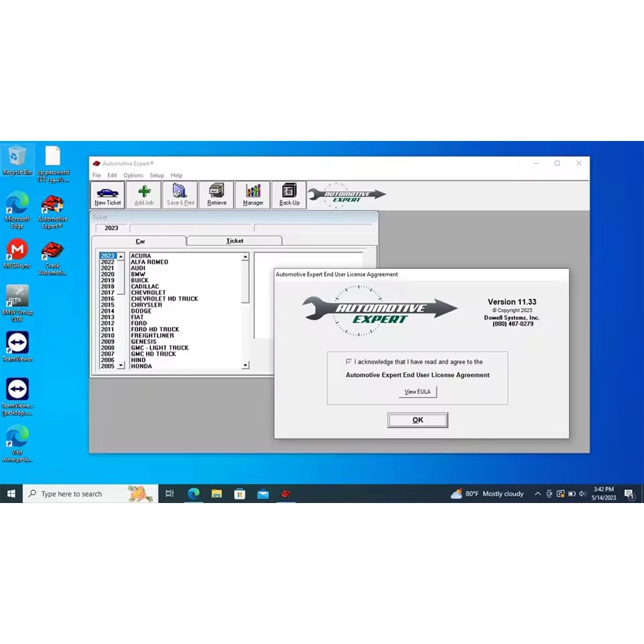Open Task View in the taskbar
This screenshot has width=644, height=644.
click(170, 494)
